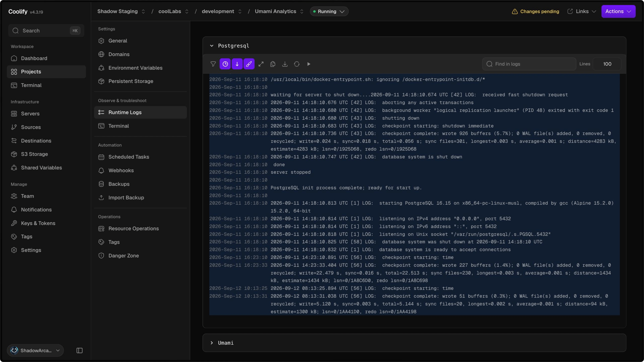Download the Postgresql logs

click(x=285, y=64)
